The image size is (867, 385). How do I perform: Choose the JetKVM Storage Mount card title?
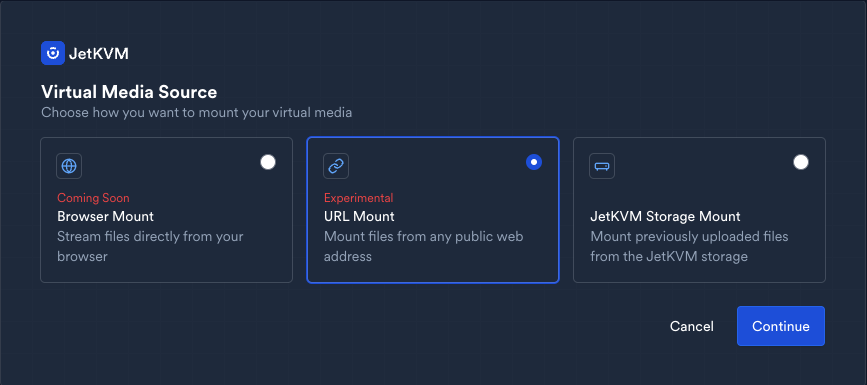665,216
